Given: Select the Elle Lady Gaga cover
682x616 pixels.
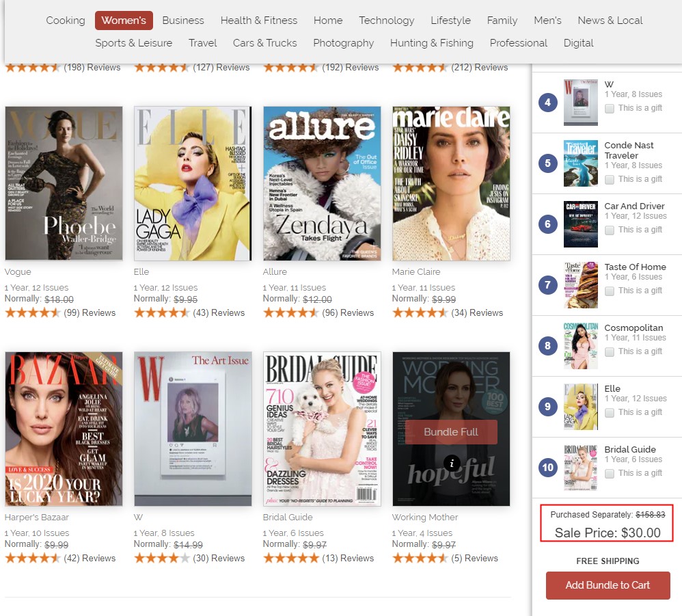Looking at the screenshot, I should click(193, 183).
